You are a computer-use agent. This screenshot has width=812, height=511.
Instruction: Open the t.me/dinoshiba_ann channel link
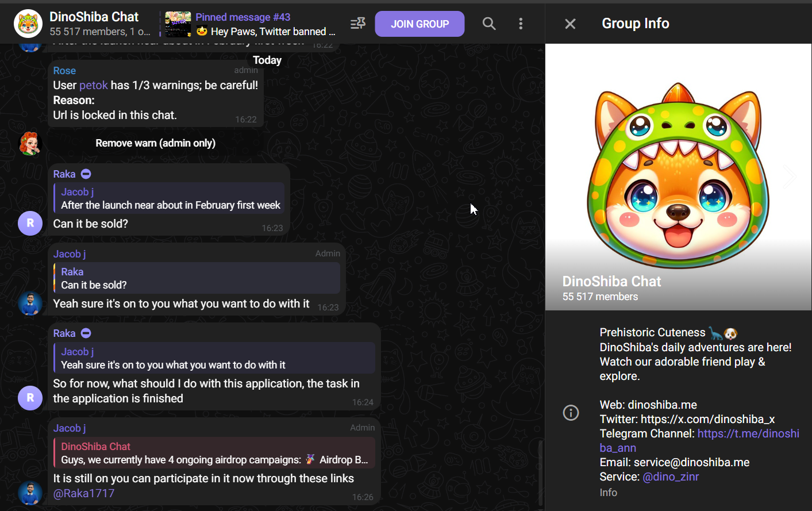pos(699,441)
